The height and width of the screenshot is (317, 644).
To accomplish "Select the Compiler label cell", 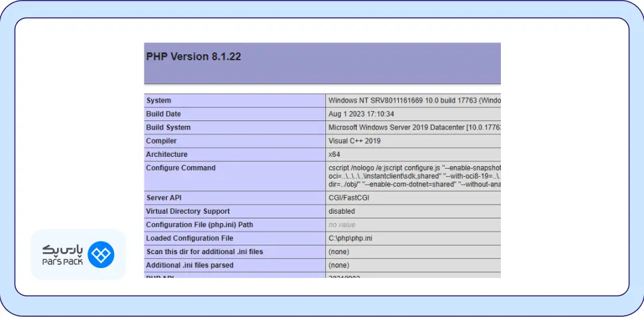I will (161, 141).
